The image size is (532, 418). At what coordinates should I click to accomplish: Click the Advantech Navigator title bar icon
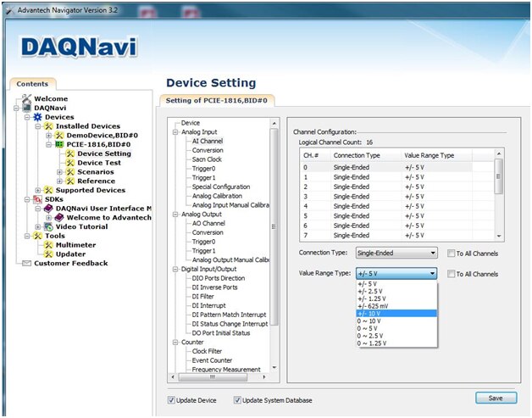[9, 10]
